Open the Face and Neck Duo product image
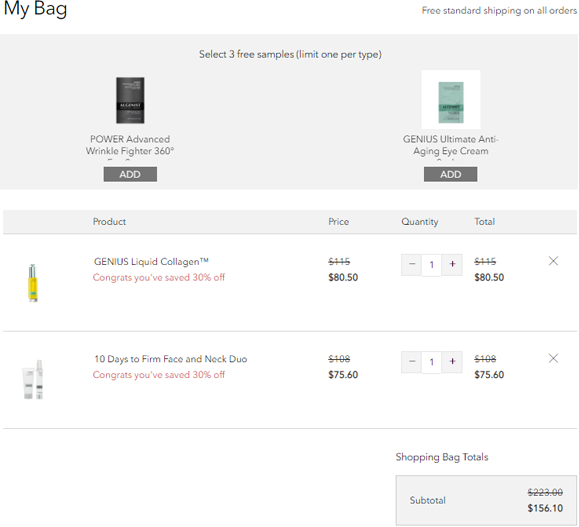Viewport: 579px width, 527px height. tap(33, 379)
